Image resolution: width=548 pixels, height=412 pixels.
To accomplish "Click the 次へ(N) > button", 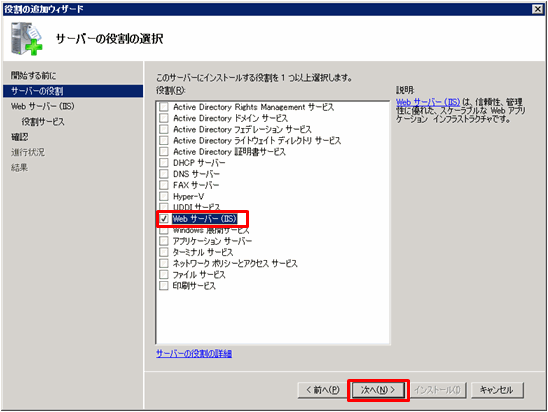I will pyautogui.click(x=378, y=390).
